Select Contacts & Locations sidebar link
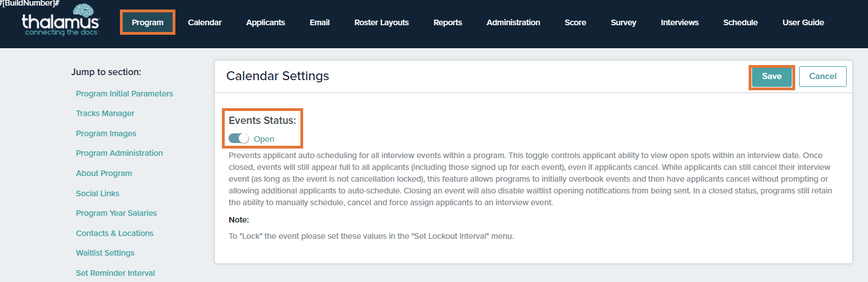Viewport: 868px width, 282px height. pos(115,233)
